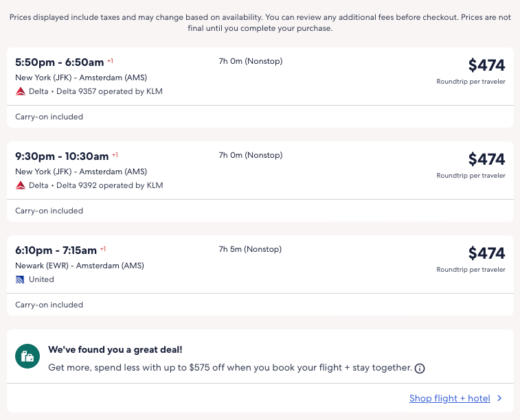The height and width of the screenshot is (420, 520).
Task: Click Carry-on included under Delta 9392
Action: (x=49, y=211)
